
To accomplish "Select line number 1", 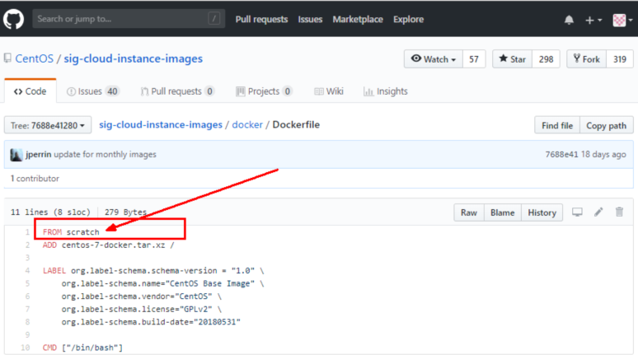I will click(27, 231).
